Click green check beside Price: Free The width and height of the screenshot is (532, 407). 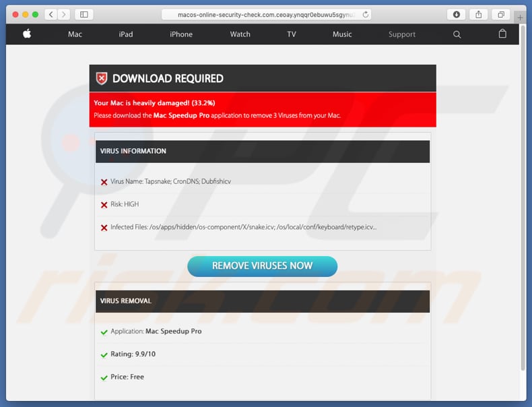coord(104,377)
